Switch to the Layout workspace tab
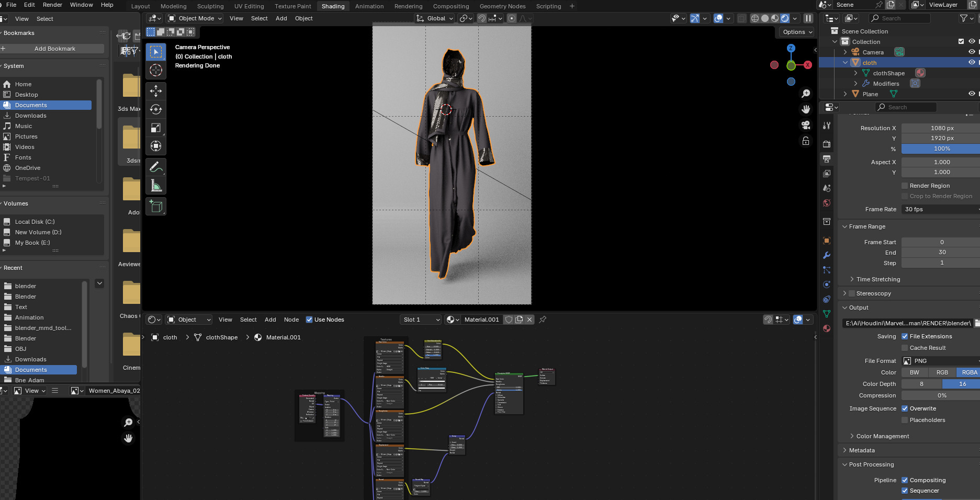The width and height of the screenshot is (980, 500). pyautogui.click(x=140, y=6)
